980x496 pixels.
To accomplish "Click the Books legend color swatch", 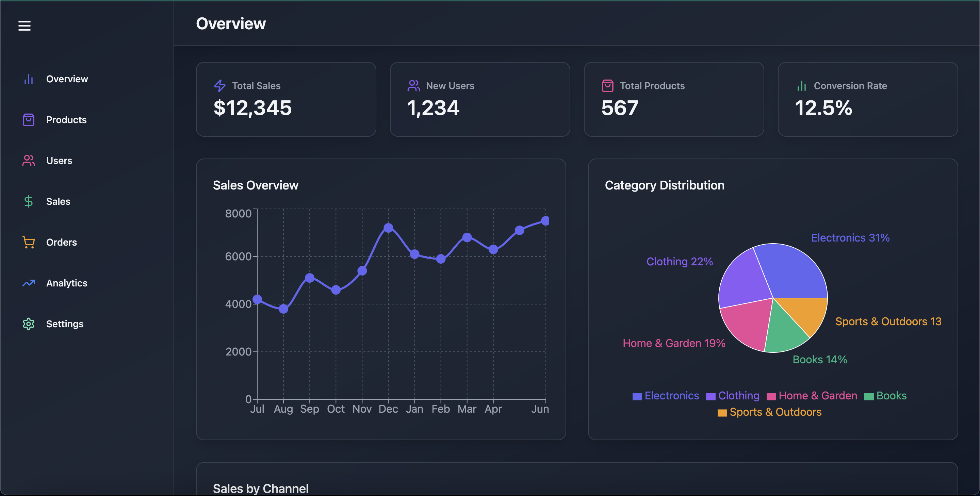I will 869,396.
